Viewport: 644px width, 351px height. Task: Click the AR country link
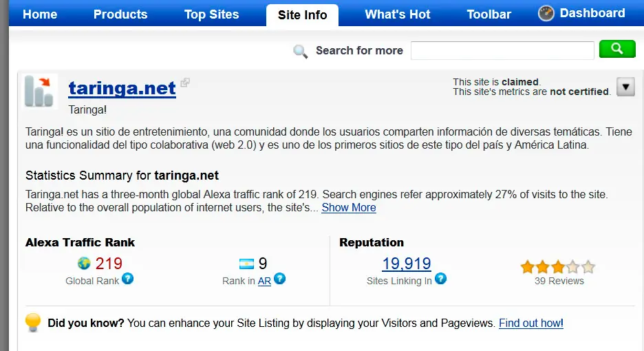[264, 281]
